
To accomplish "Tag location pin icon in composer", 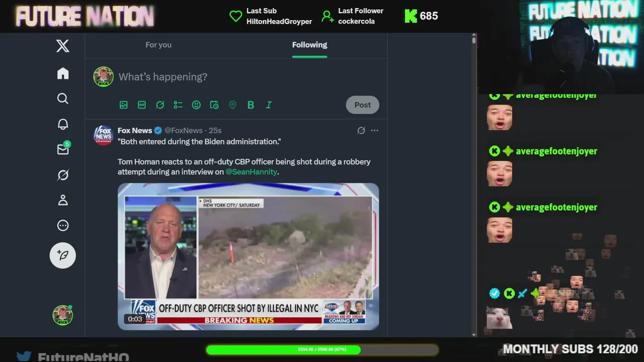I will click(x=232, y=105).
